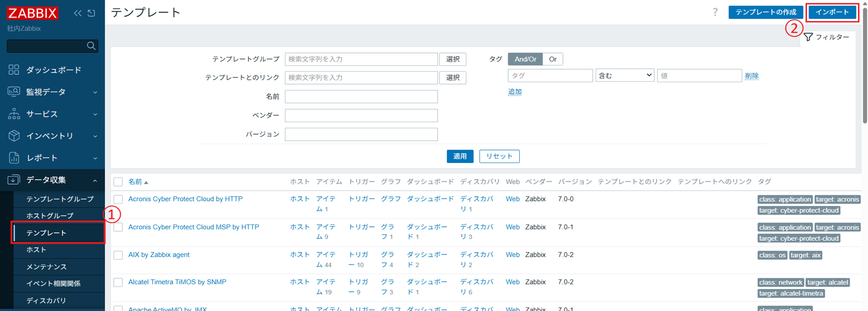Viewport: 868px width, 311px height.
Task: Click the sidebar kiosk/hide mode icon
Action: click(x=91, y=13)
